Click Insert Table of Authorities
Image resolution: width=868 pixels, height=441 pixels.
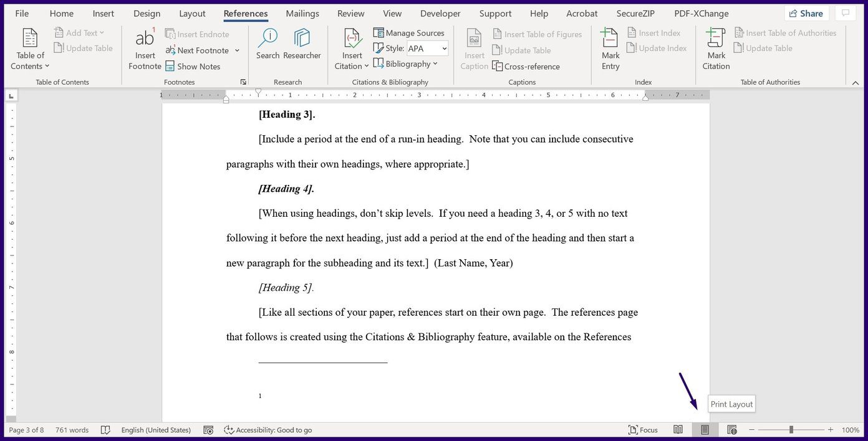pyautogui.click(x=785, y=33)
